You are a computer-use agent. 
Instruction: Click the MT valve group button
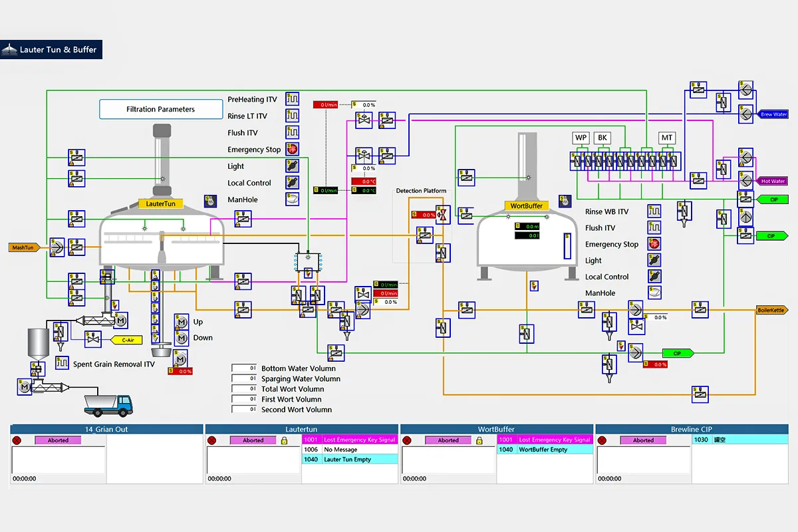[667, 138]
